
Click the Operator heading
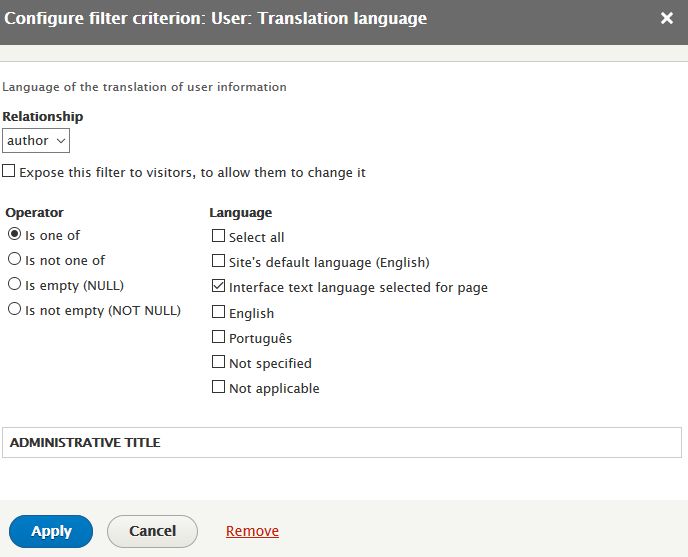[x=34, y=212]
